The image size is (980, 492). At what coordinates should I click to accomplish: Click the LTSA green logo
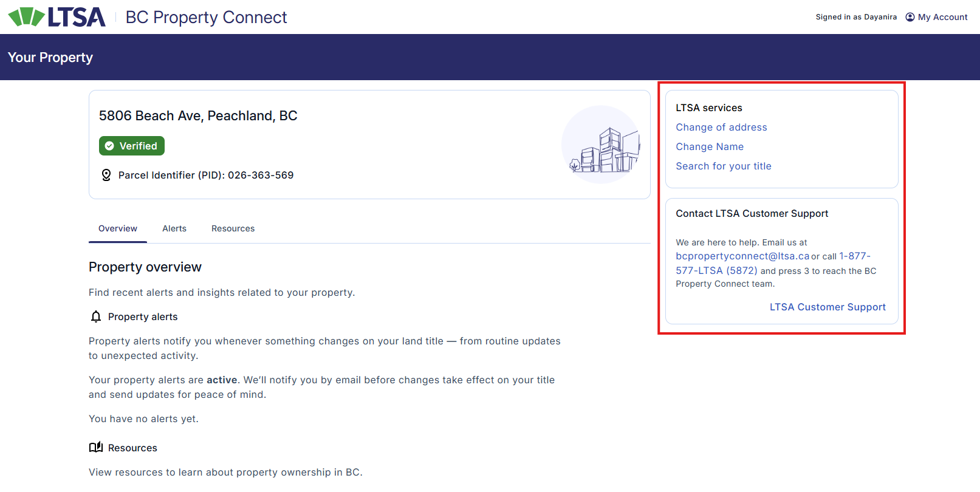57,17
